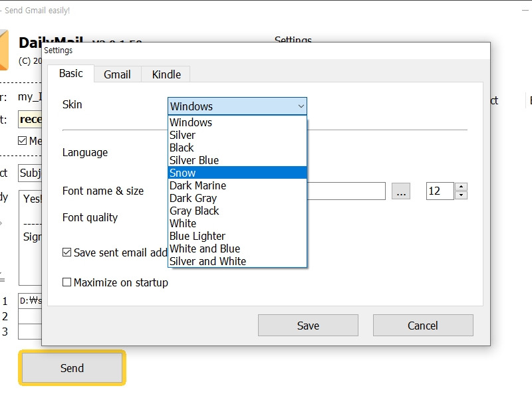The width and height of the screenshot is (532, 396).
Task: Choose Dark Gray skin option
Action: coord(237,198)
